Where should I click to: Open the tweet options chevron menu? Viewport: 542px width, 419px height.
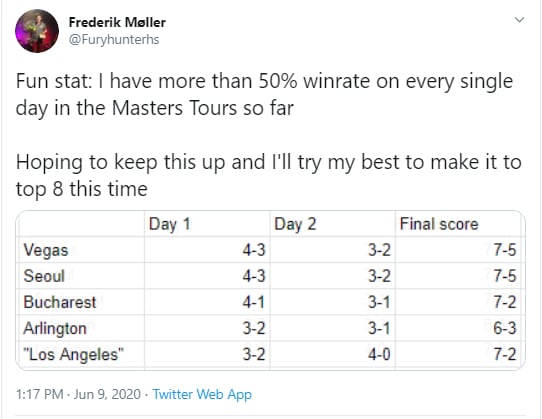click(520, 20)
